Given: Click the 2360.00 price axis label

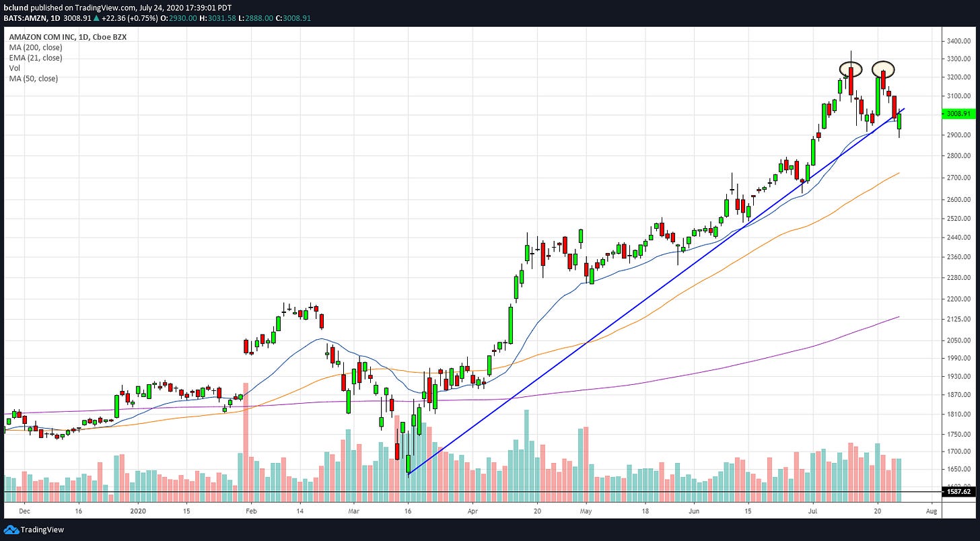Looking at the screenshot, I should [x=958, y=257].
